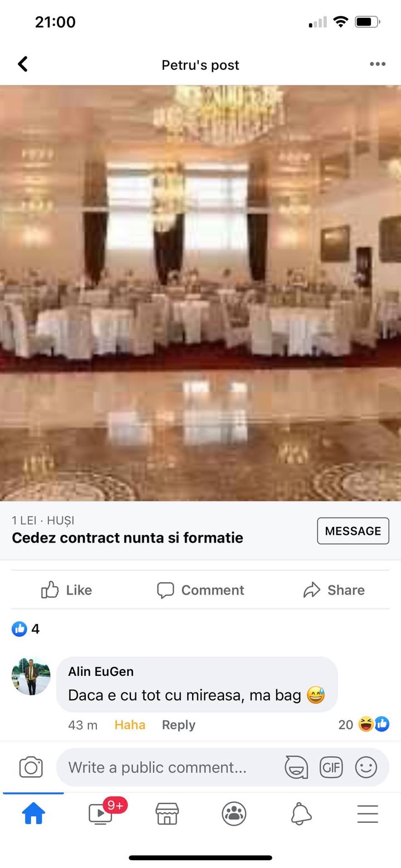Viewport: 401px width, 868px height.
Task: Reply to Alin EuGen's comment
Action: [178, 725]
